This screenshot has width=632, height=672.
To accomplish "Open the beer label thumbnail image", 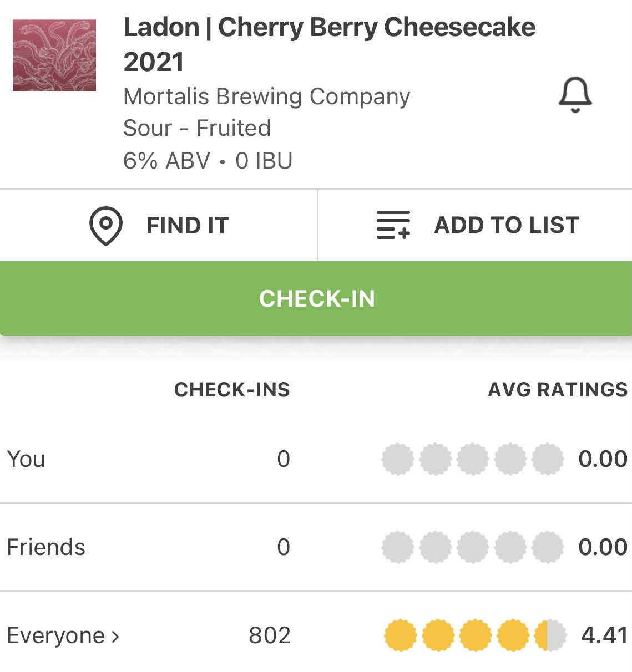I will click(54, 55).
